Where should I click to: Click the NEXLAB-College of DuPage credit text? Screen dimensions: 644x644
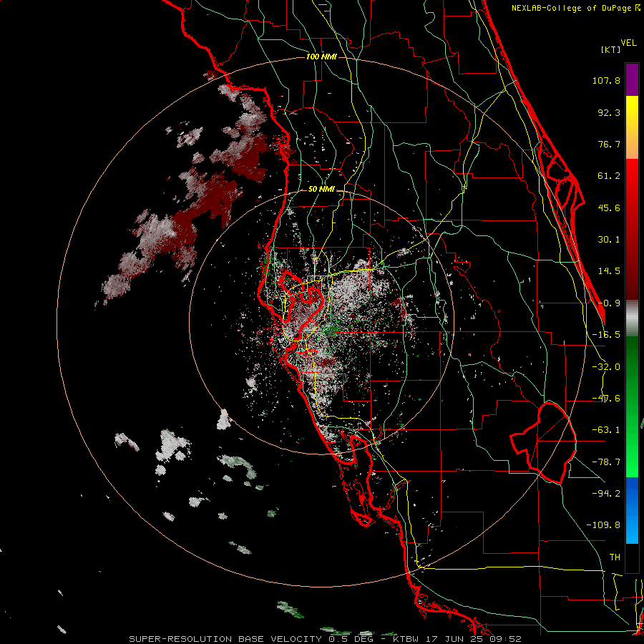click(x=575, y=8)
